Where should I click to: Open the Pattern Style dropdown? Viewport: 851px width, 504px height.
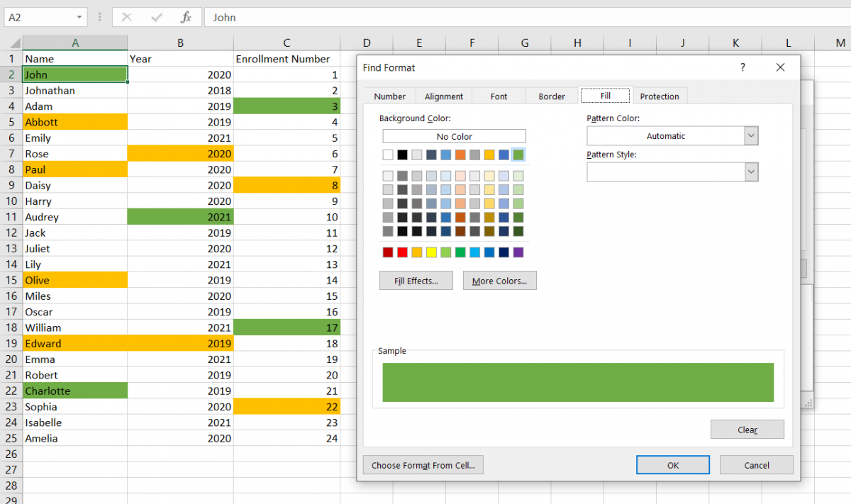tap(751, 172)
